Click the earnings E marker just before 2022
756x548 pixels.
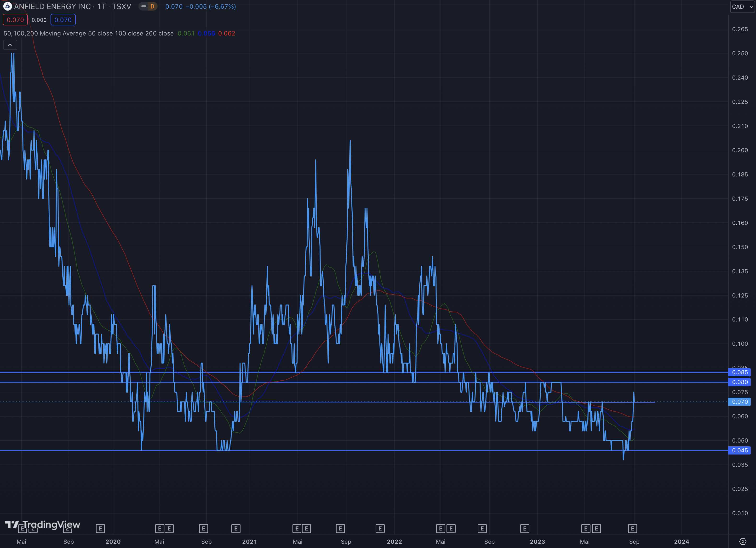click(380, 528)
